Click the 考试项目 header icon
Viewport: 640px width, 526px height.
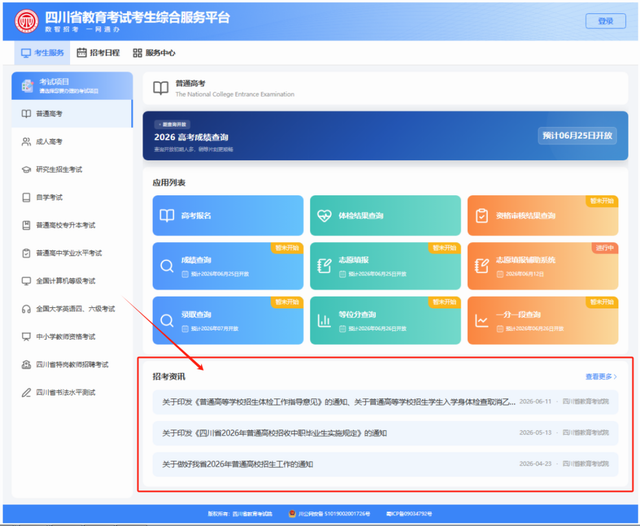pyautogui.click(x=27, y=86)
